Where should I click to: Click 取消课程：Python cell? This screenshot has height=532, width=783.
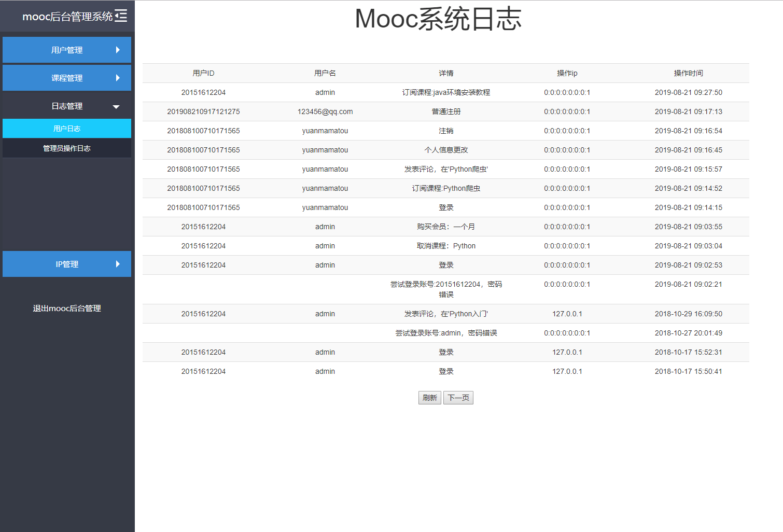click(446, 246)
